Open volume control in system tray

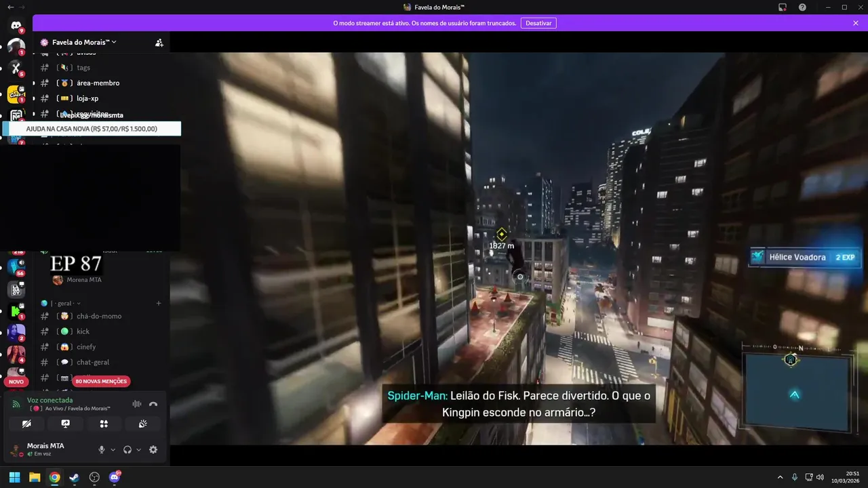coord(820,477)
